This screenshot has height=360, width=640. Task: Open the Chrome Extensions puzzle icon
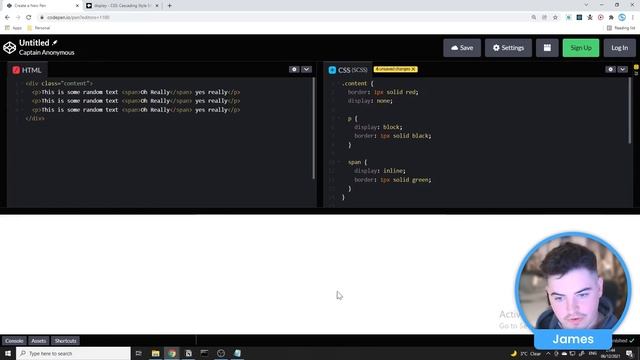611,18
